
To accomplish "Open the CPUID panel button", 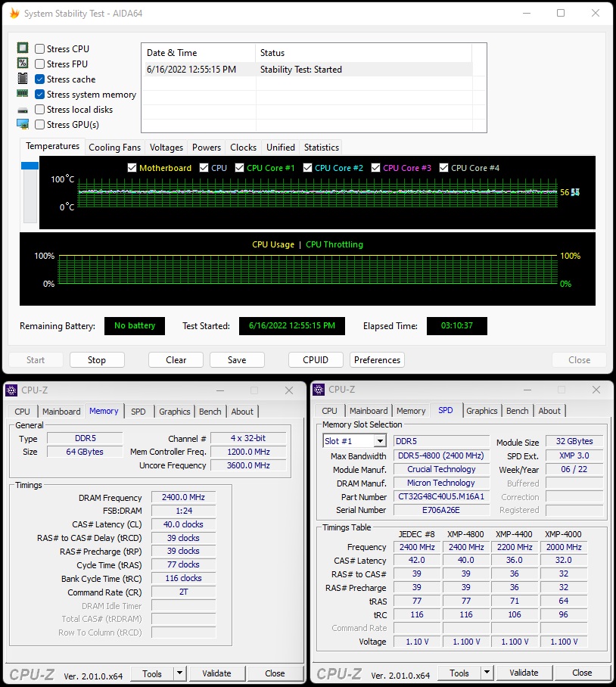I will coord(316,360).
